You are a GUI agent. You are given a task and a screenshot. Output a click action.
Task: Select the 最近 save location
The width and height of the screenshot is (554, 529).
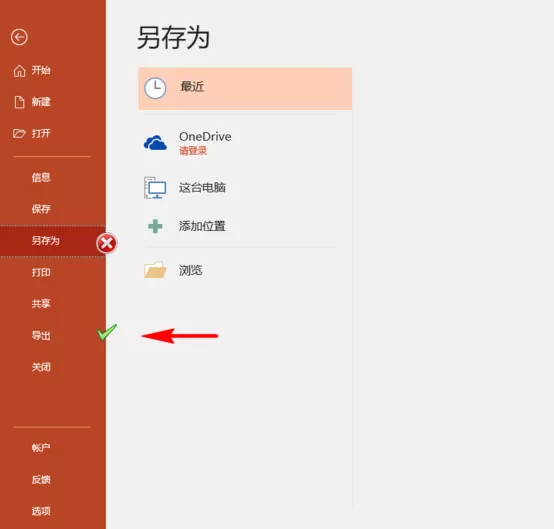point(245,89)
